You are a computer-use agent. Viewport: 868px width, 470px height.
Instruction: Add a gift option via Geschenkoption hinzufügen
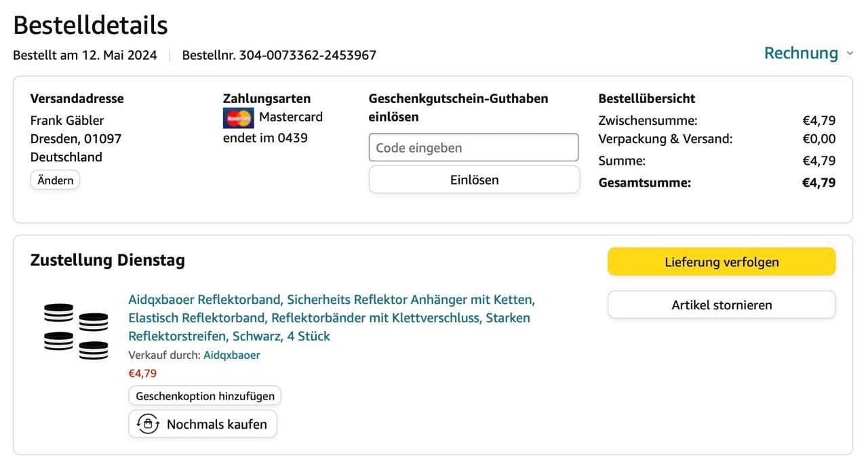(x=205, y=396)
